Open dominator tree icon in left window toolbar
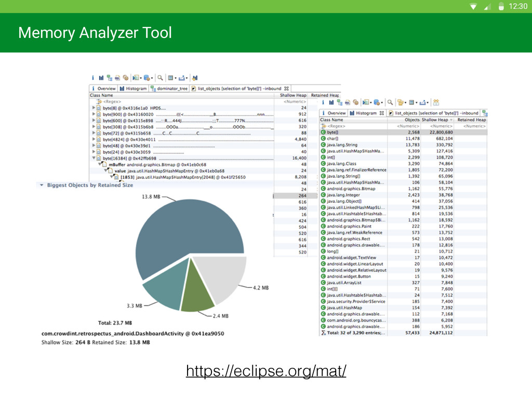Image resolution: width=532 pixels, height=399 pixels. tap(109, 78)
